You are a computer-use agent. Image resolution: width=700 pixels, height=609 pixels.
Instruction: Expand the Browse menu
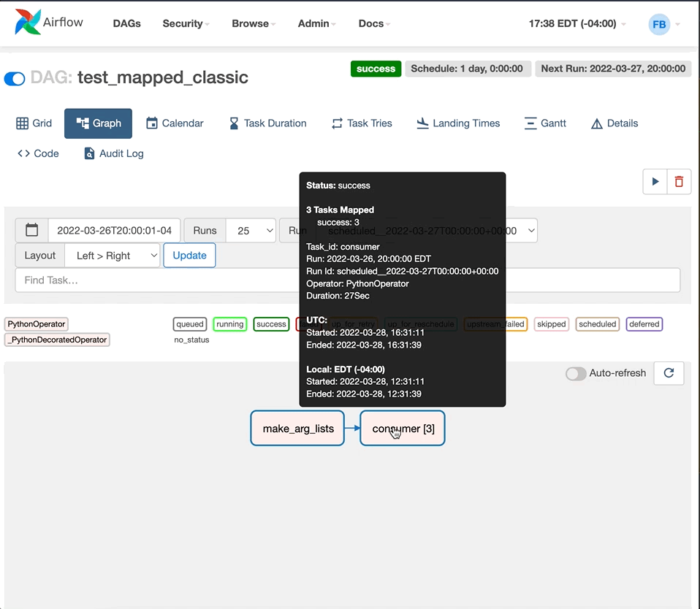[x=254, y=23]
